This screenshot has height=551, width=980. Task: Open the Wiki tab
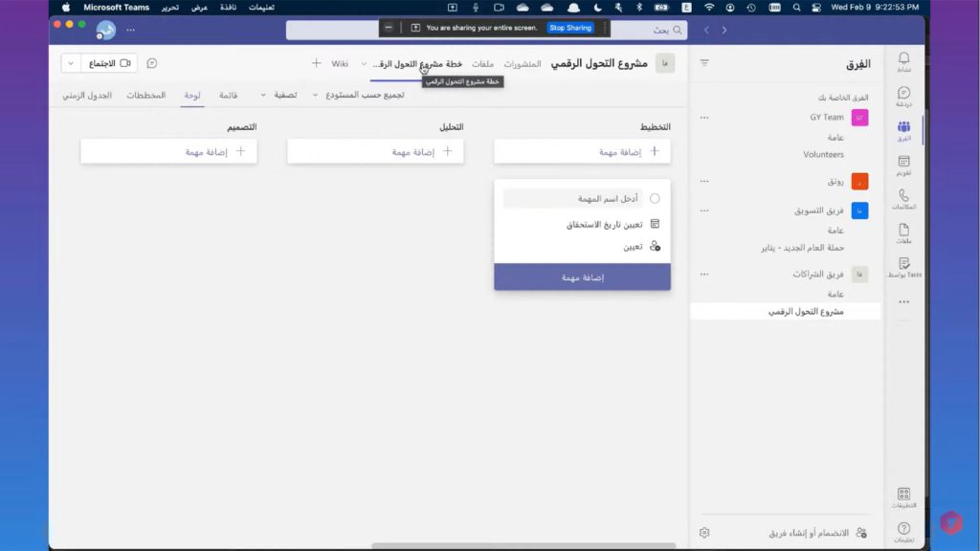(340, 64)
